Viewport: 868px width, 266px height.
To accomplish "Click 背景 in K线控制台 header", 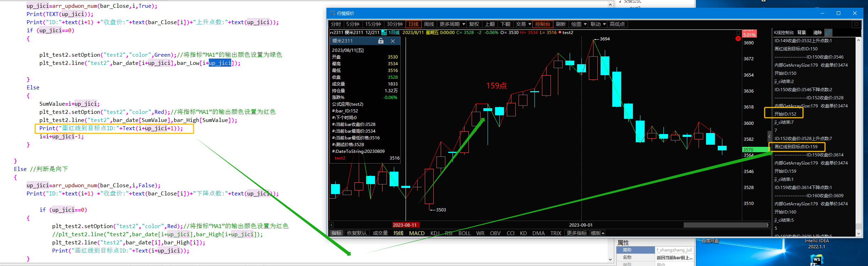I will click(x=802, y=33).
